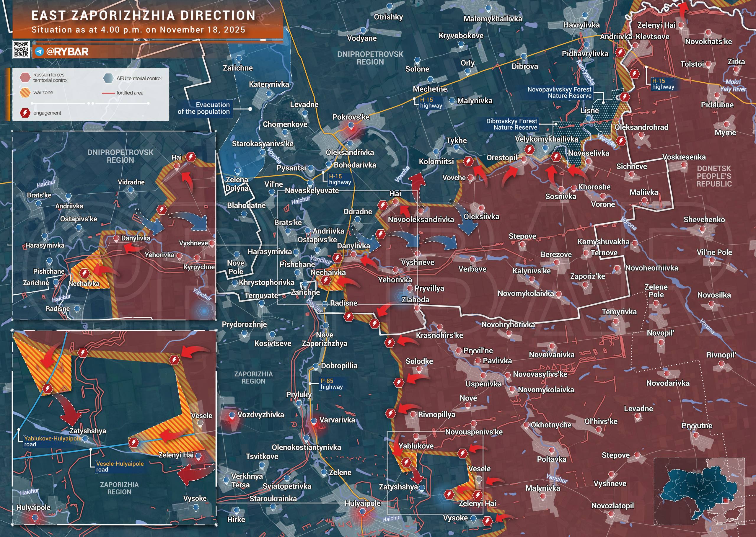This screenshot has width=756, height=537.
Task: Click the engagement marker beside Hai in the top inset
Action: [190, 157]
